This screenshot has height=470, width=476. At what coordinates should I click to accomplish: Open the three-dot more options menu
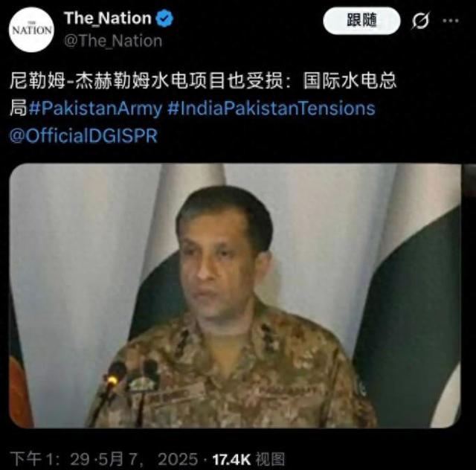[x=451, y=21]
